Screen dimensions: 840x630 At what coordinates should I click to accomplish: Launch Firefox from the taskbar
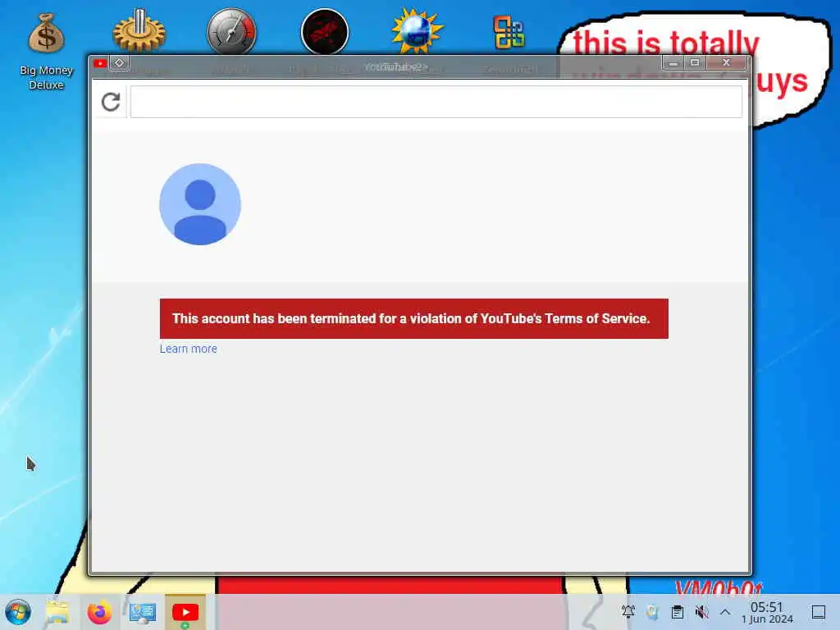tap(99, 612)
